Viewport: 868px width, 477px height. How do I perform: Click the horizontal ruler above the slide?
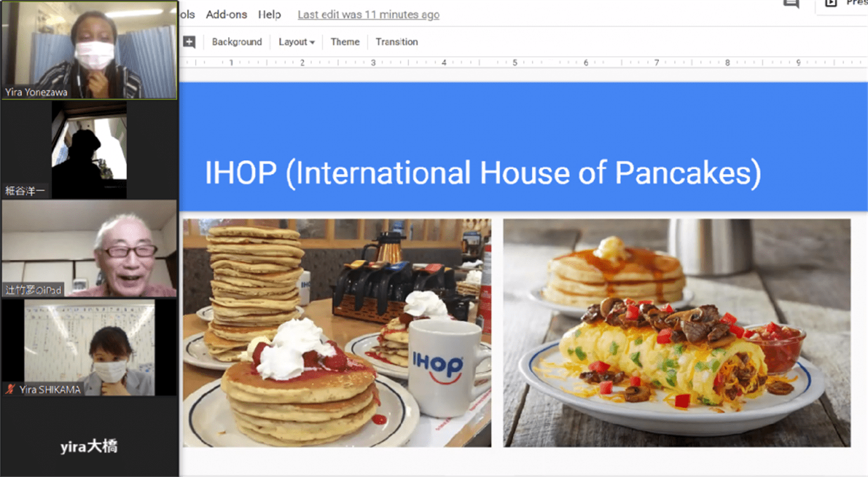[x=523, y=62]
